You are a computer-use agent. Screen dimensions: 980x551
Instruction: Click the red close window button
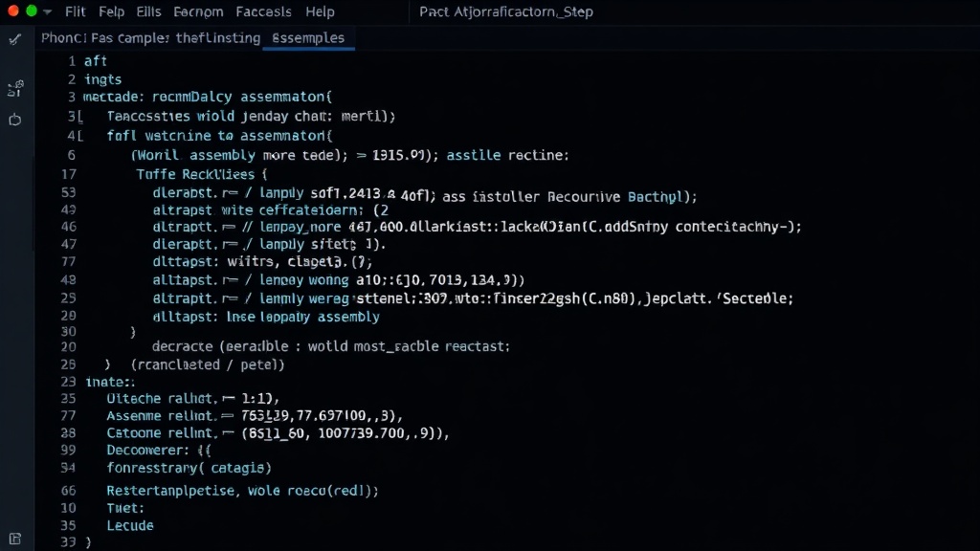pos(13,11)
